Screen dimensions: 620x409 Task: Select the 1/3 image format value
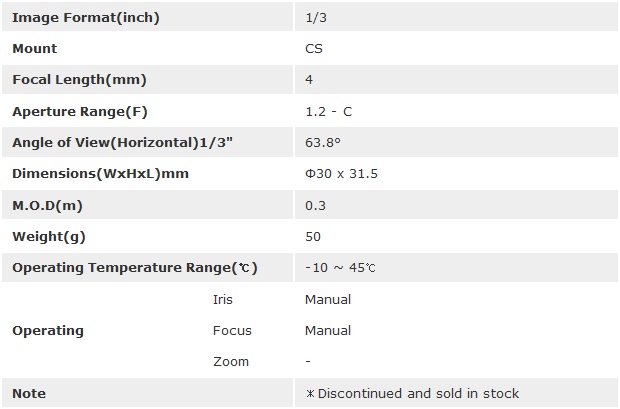tap(313, 17)
